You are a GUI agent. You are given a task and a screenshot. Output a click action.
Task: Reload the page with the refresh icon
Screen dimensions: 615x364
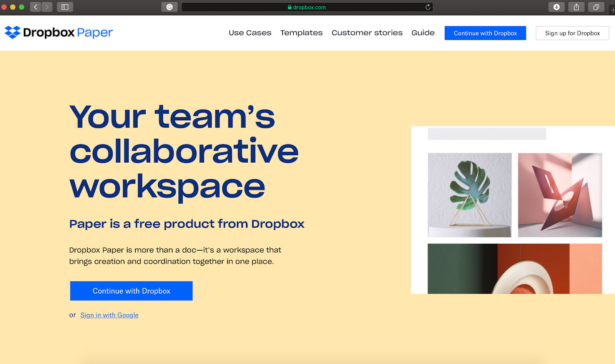pyautogui.click(x=428, y=7)
